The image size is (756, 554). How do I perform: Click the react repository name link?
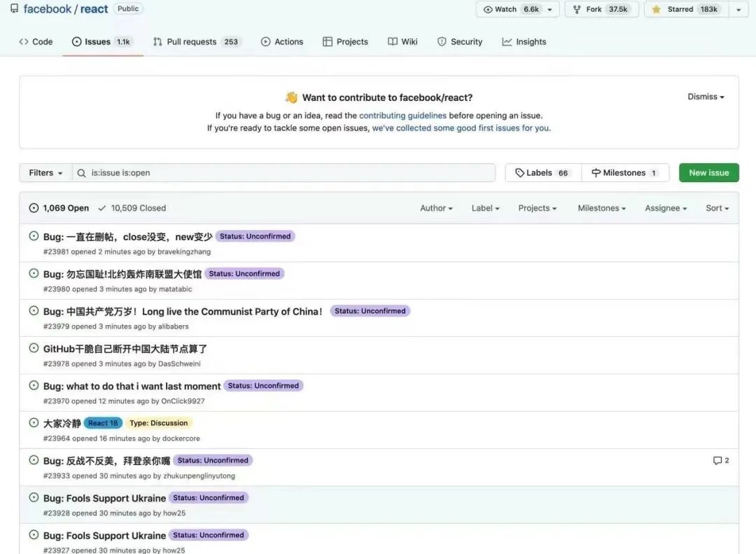coord(94,8)
